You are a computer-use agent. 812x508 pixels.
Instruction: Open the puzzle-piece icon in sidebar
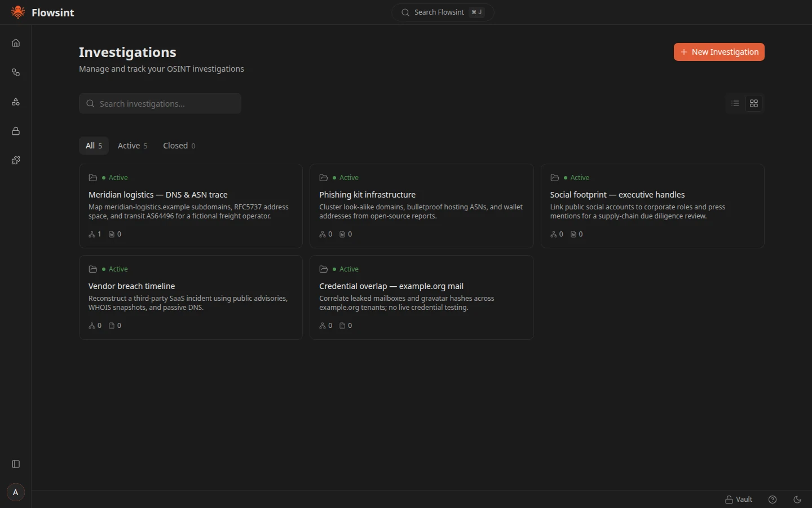(16, 160)
